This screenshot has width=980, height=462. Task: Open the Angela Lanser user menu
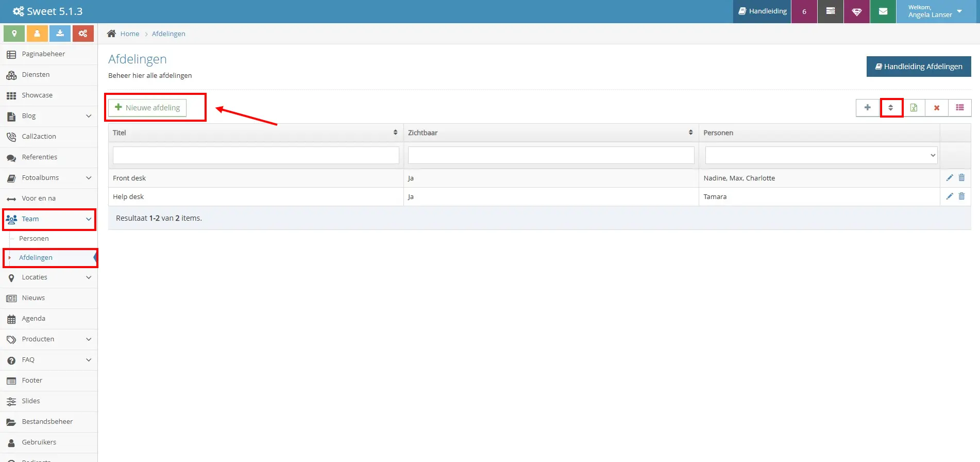pyautogui.click(x=936, y=11)
